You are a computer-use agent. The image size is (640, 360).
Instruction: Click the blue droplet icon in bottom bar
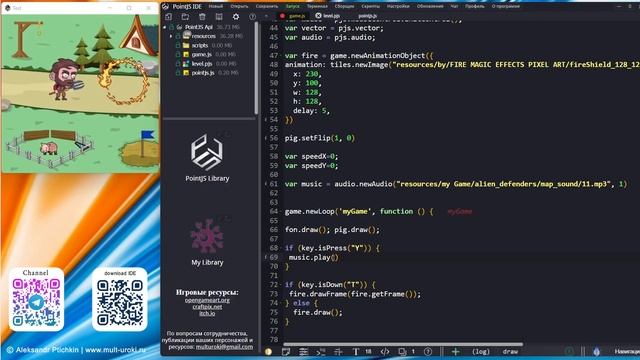(x=596, y=351)
